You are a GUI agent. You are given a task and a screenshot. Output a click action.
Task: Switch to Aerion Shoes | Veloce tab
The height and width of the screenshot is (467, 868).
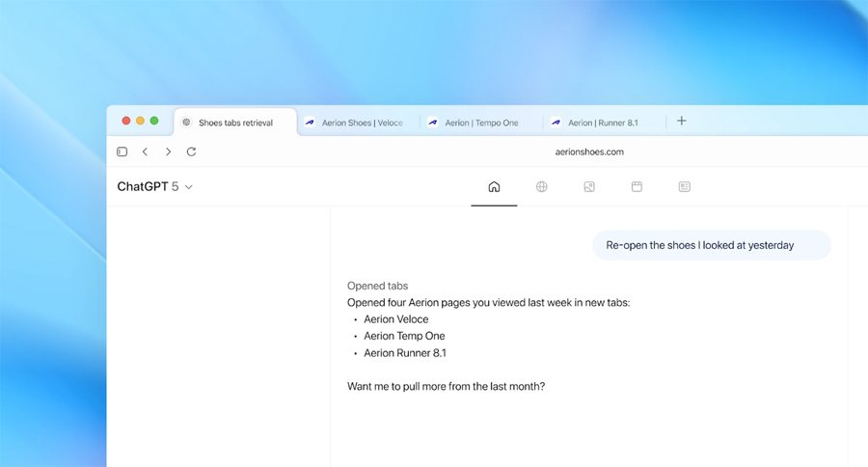[359, 123]
